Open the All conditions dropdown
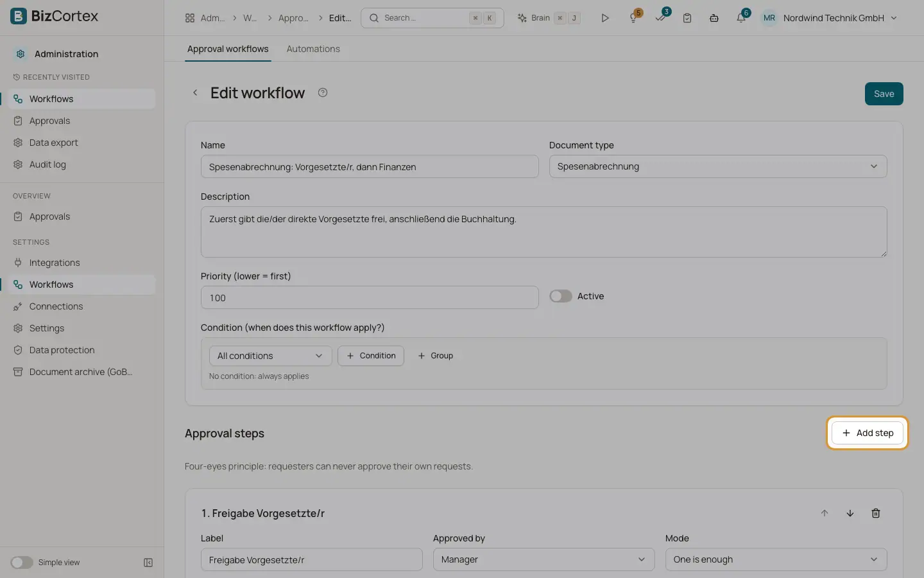The image size is (924, 578). coord(270,356)
